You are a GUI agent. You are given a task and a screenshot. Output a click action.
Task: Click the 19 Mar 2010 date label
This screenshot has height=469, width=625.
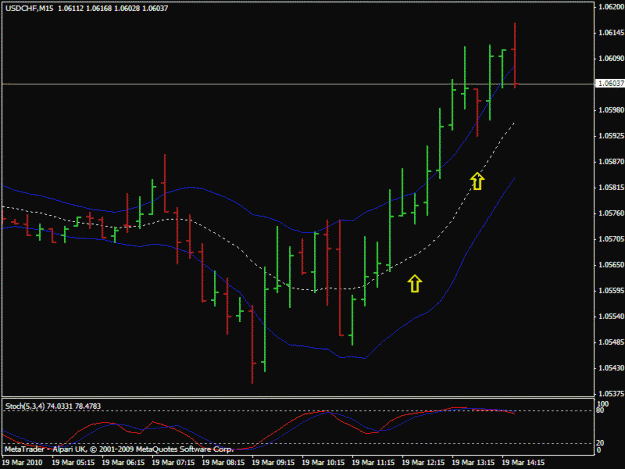(x=22, y=462)
